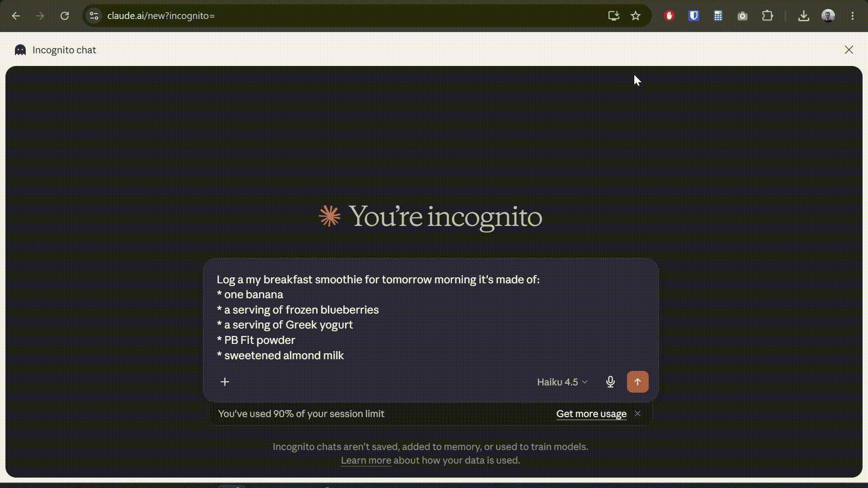Click the plus attachment button in composer

(225, 382)
